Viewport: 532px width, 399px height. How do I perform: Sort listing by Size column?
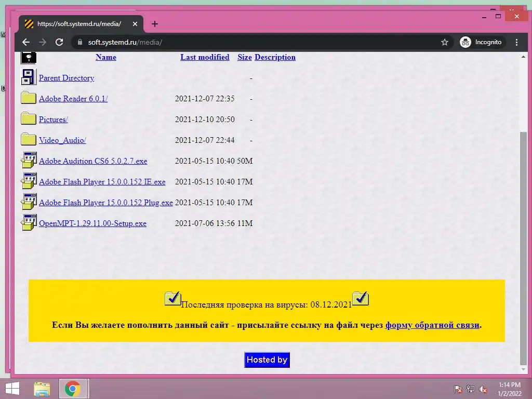245,57
